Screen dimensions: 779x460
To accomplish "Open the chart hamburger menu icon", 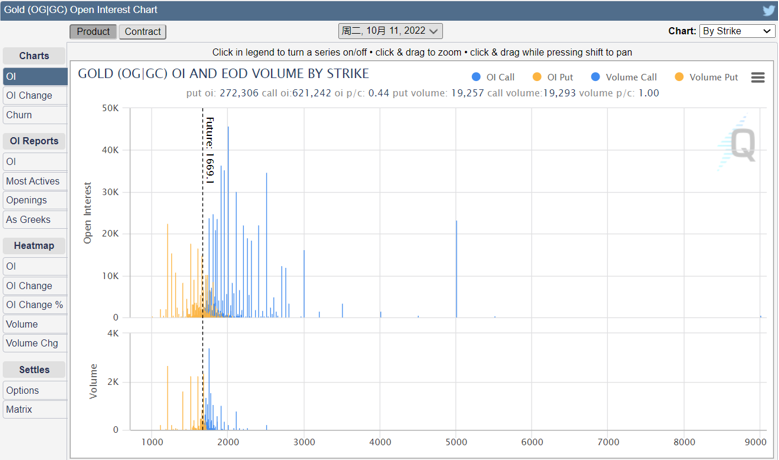I will click(758, 77).
